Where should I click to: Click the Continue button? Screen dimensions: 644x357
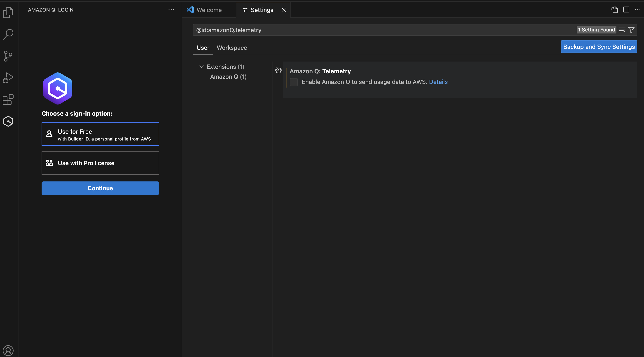click(100, 188)
